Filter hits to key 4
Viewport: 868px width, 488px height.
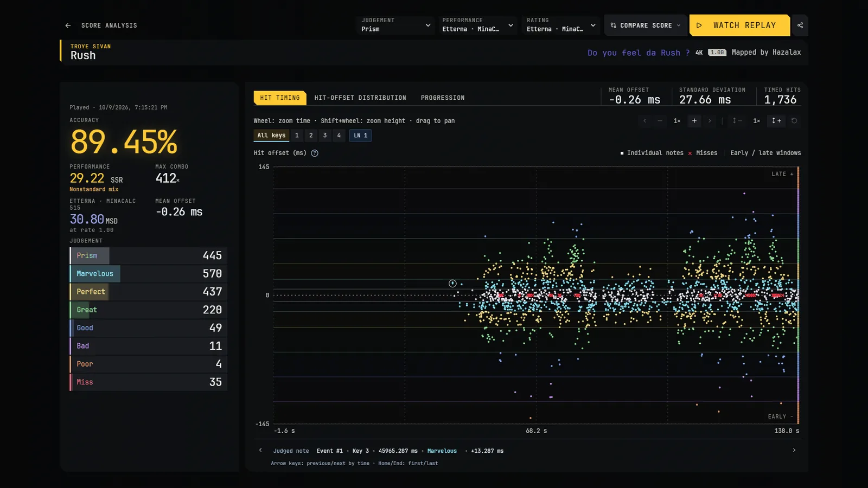click(x=339, y=136)
